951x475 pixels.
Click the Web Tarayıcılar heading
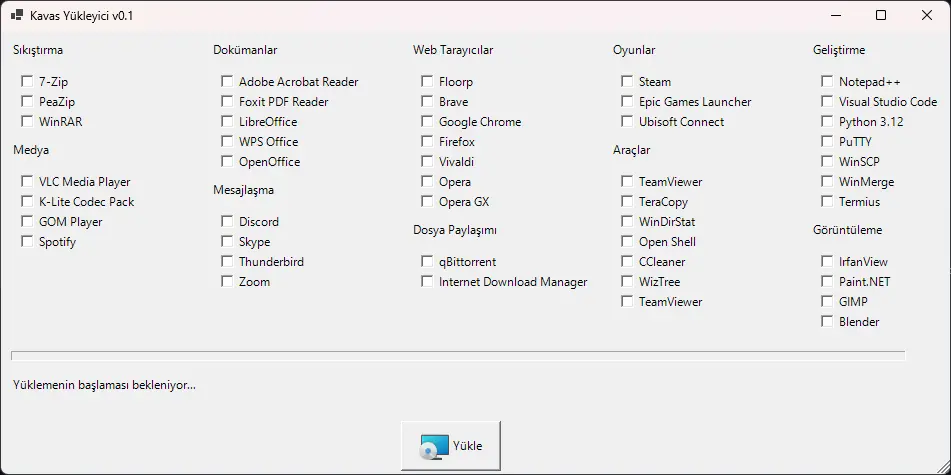tap(453, 50)
